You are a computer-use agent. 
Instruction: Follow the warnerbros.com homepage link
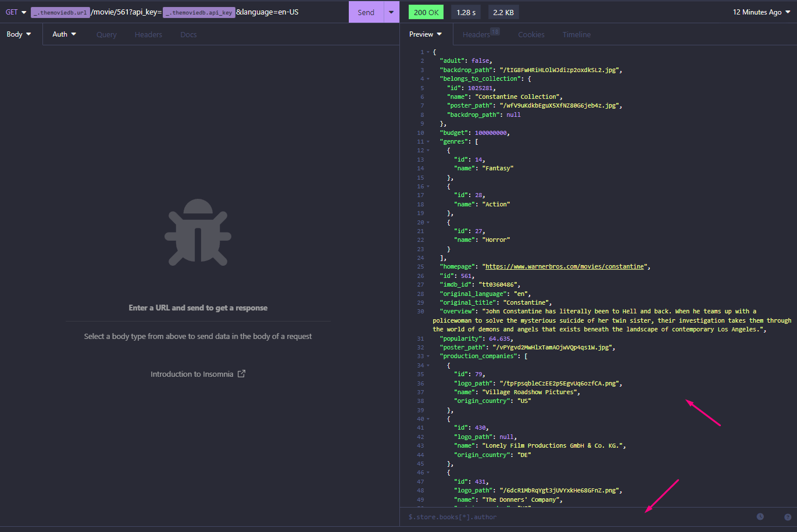click(x=564, y=266)
